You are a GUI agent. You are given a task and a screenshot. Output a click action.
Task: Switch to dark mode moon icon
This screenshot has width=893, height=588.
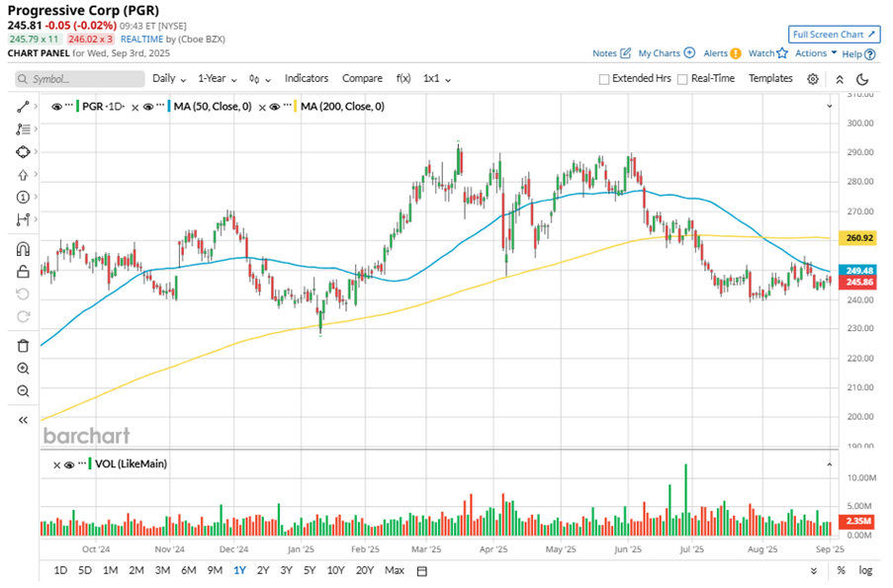tap(862, 79)
